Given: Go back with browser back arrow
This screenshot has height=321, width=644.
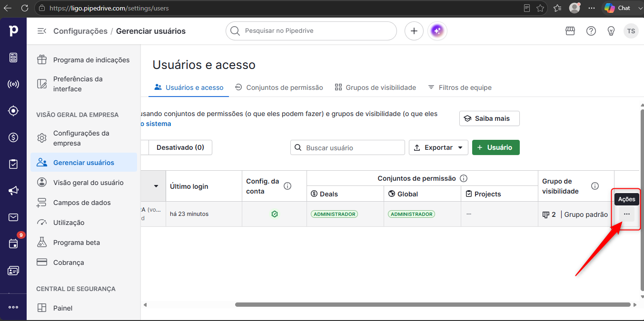Looking at the screenshot, I should [8, 8].
